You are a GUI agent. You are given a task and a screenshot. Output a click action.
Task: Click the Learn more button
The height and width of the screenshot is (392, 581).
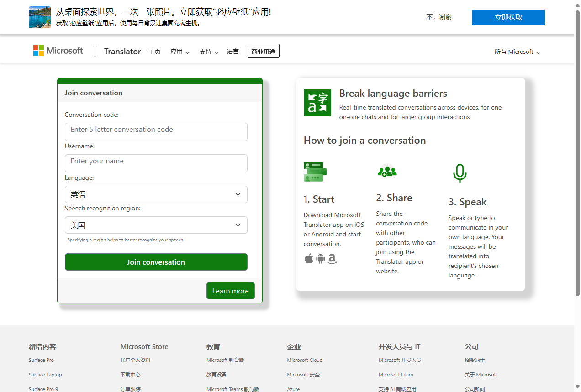click(x=230, y=291)
